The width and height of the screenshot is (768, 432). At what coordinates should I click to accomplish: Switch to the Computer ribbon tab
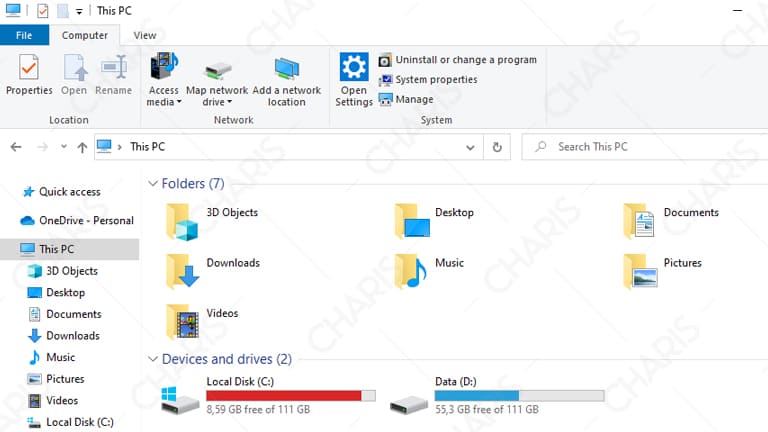point(85,35)
